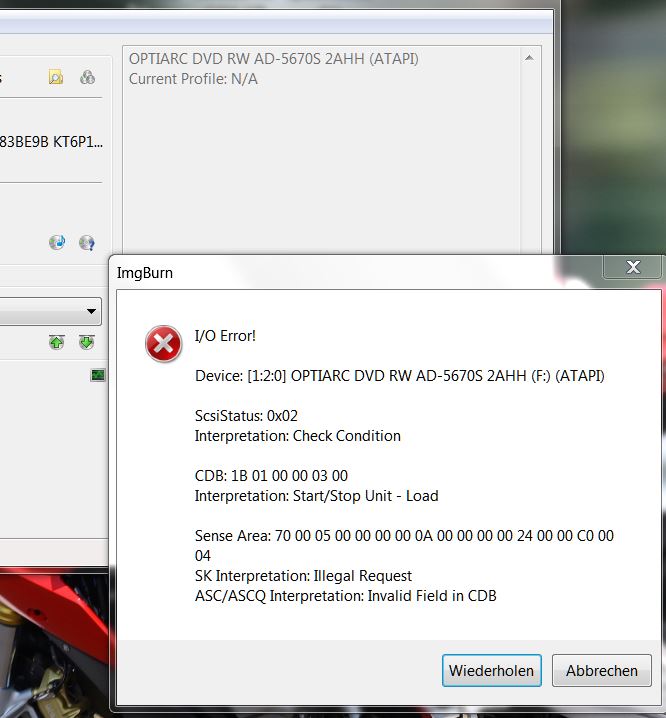Click the green down arrow icon
Viewport: 666px width, 718px height.
87,342
